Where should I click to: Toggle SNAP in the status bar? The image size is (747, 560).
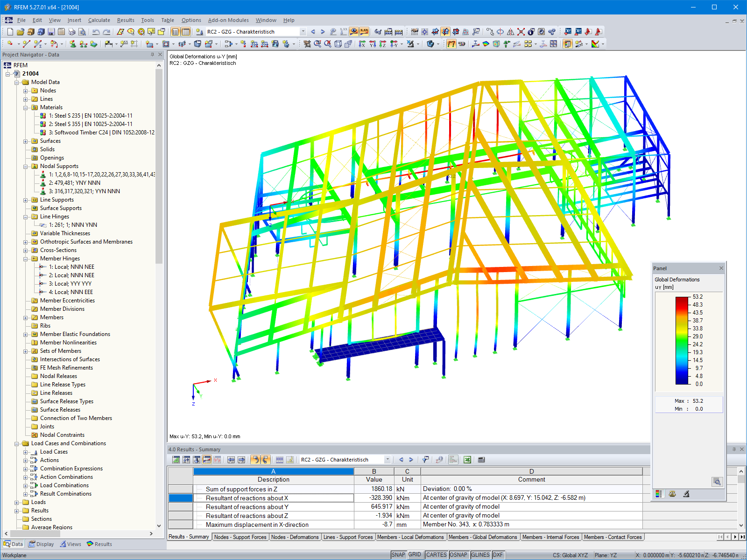(x=399, y=555)
